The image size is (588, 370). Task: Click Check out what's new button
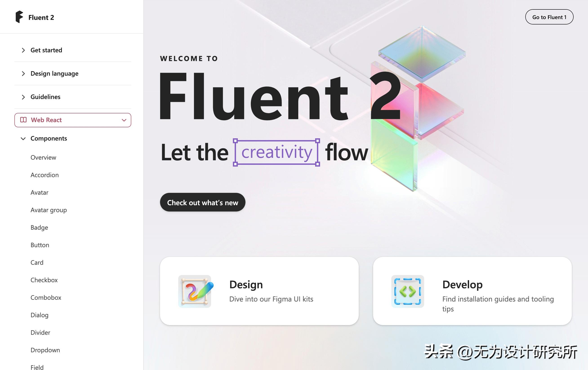tap(203, 203)
